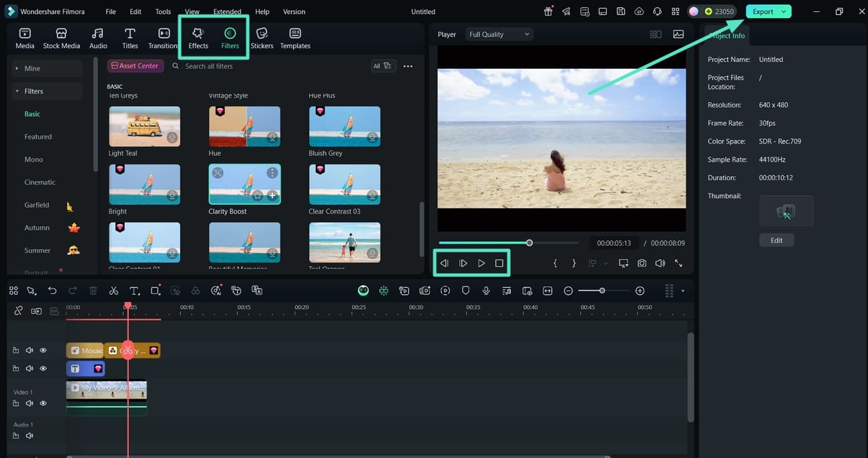868x458 pixels.
Task: Open the scopes waveform icon in player
Action: pos(678,34)
